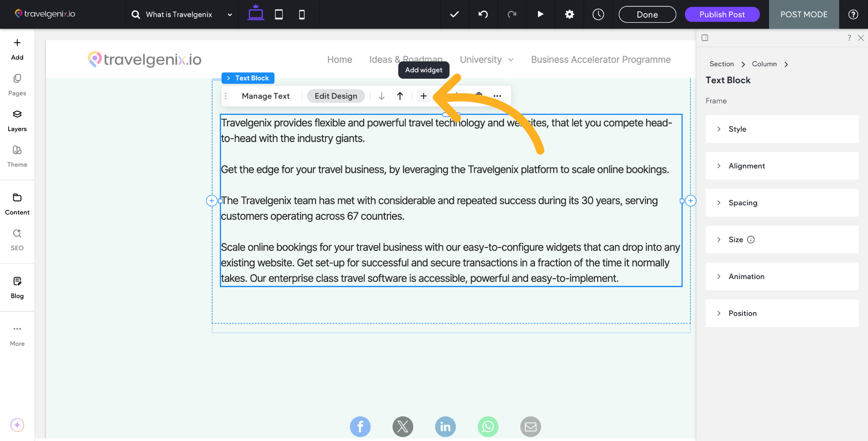The width and height of the screenshot is (868, 441).
Task: Switch to tablet view
Action: click(x=279, y=14)
